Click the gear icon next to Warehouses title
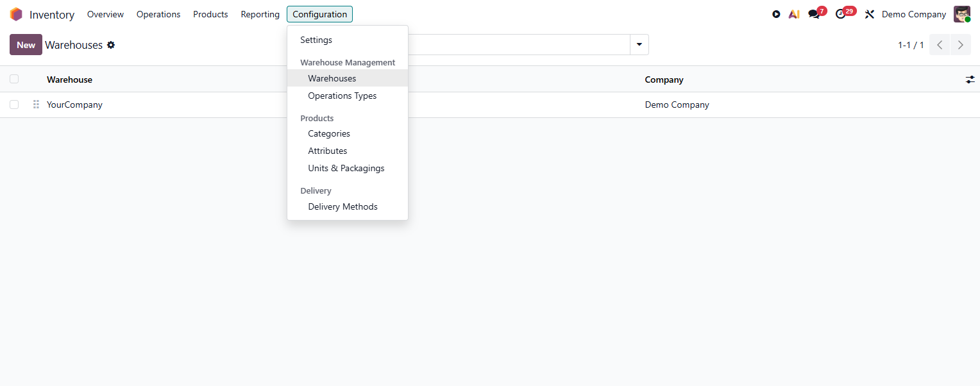The width and height of the screenshot is (980, 386). (111, 45)
